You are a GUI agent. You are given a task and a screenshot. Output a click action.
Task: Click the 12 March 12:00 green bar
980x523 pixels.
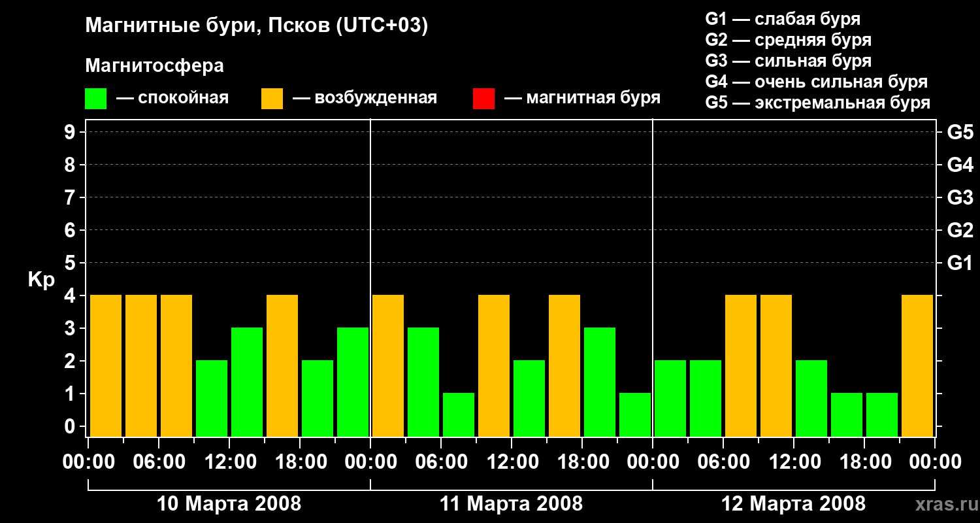pyautogui.click(x=811, y=398)
